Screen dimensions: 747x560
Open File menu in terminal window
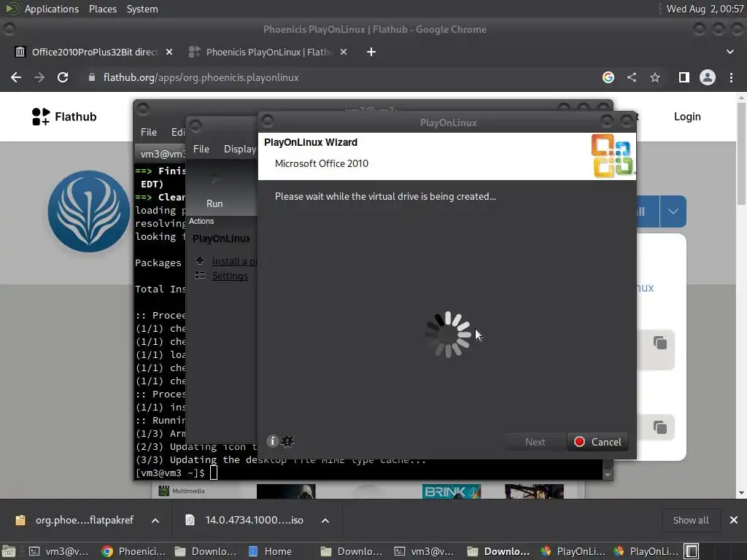click(149, 132)
